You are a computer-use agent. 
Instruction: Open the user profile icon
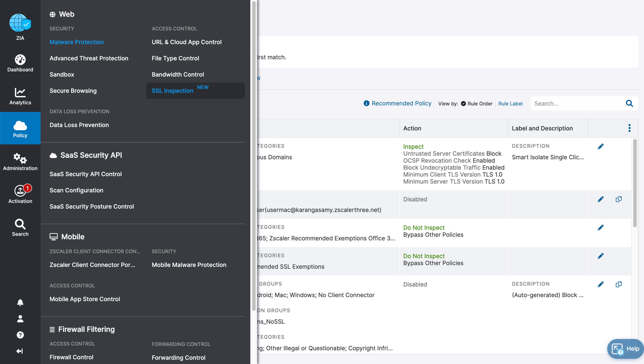20,319
